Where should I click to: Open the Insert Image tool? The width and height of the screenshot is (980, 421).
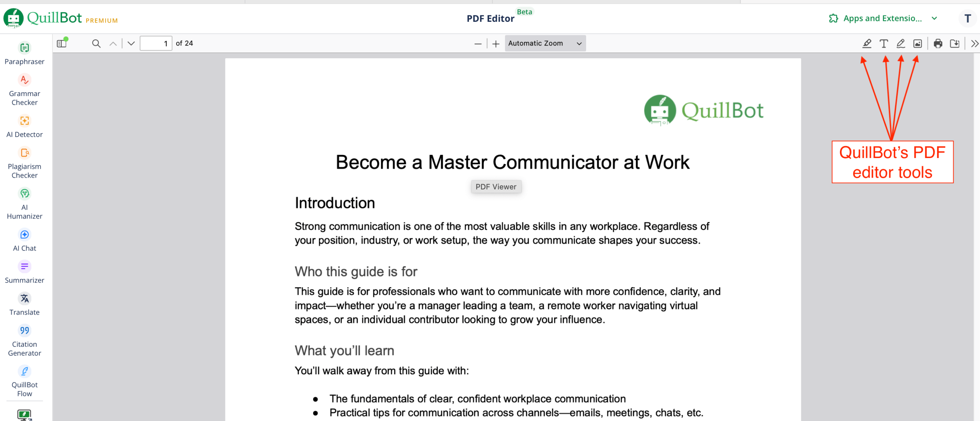(918, 43)
